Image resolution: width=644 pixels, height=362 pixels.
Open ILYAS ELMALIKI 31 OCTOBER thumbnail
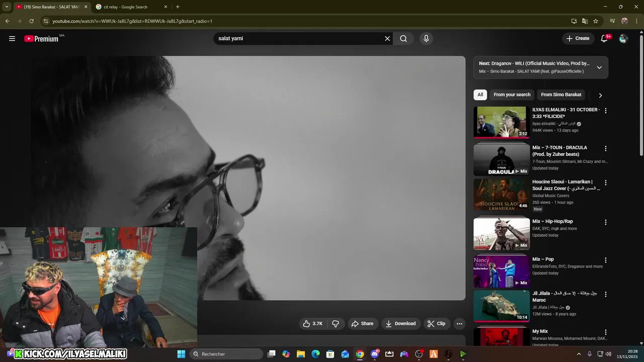502,122
